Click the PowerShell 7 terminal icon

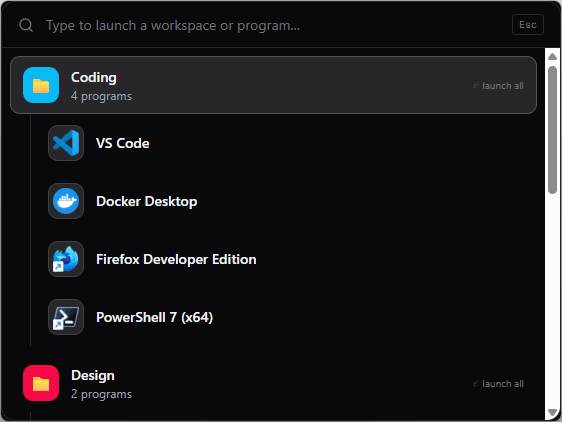click(x=66, y=317)
